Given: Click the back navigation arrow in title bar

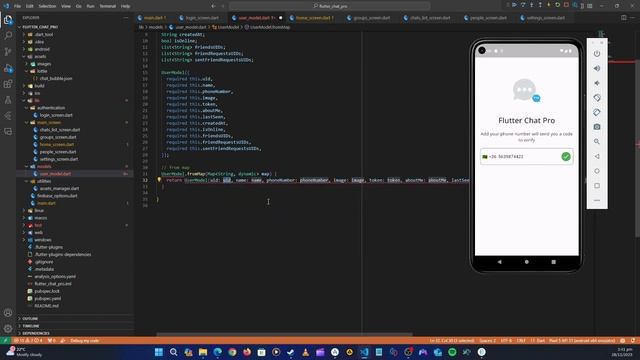Looking at the screenshot, I should click(x=213, y=6).
